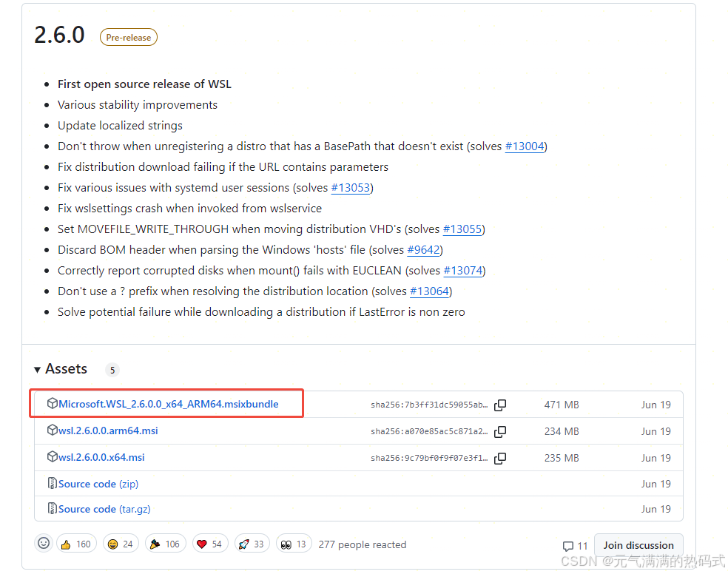Toggle rocket reaction with 33
Image resolution: width=728 pixels, height=574 pixels.
pos(252,544)
